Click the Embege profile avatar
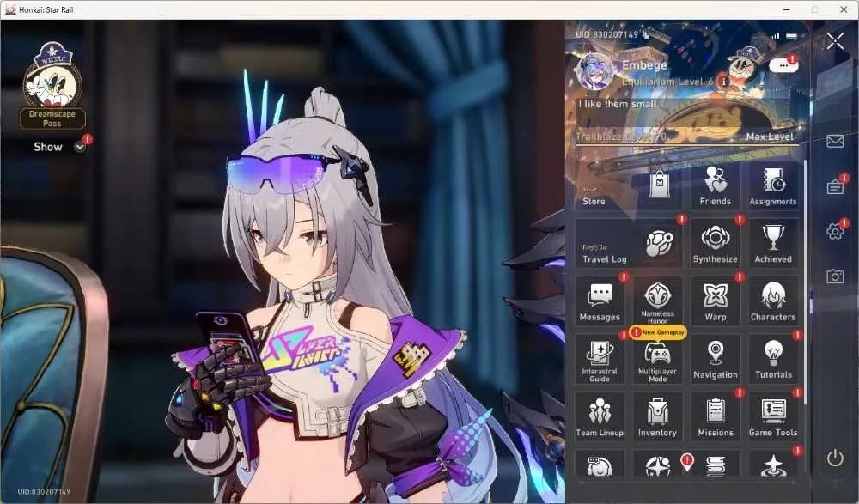This screenshot has width=859, height=504. click(x=595, y=71)
